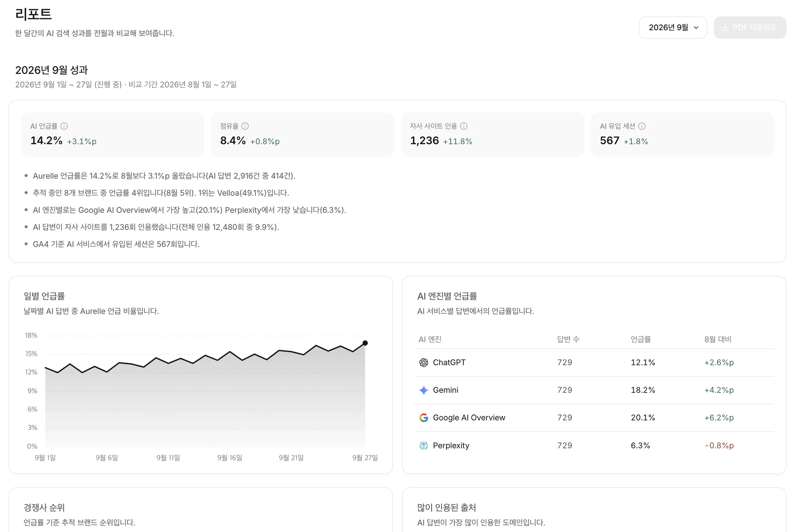Click the info icon next to AI 언급률

click(x=64, y=126)
